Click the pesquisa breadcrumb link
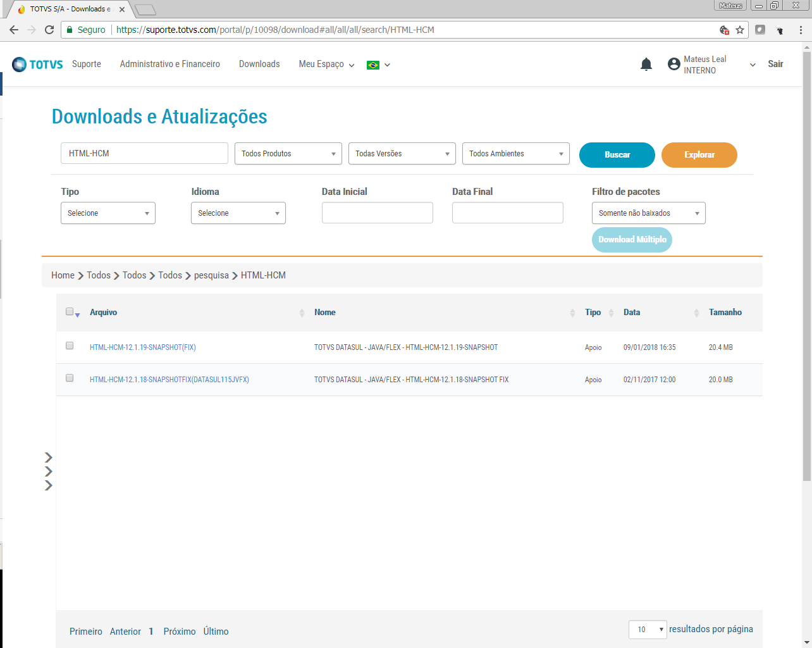The image size is (812, 648). coord(211,275)
